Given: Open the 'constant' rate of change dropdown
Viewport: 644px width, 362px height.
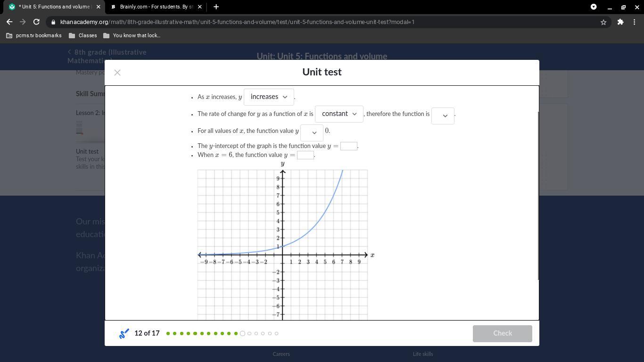Looking at the screenshot, I should tap(339, 114).
